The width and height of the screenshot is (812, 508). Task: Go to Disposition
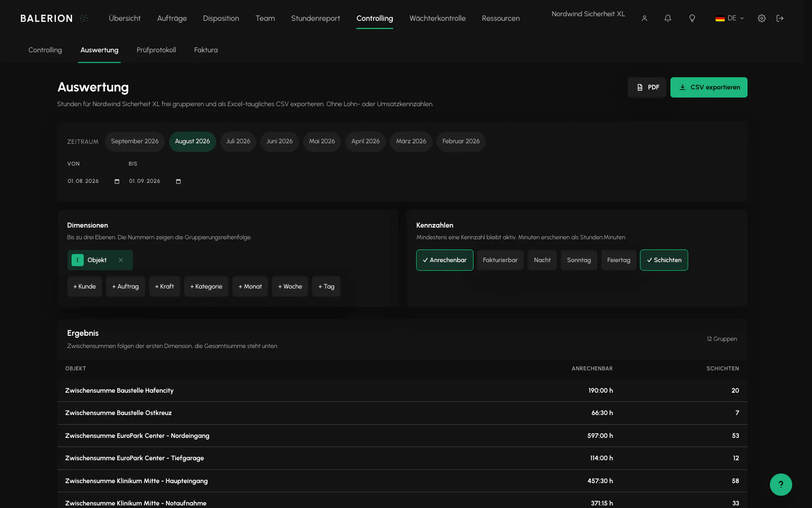pos(221,18)
